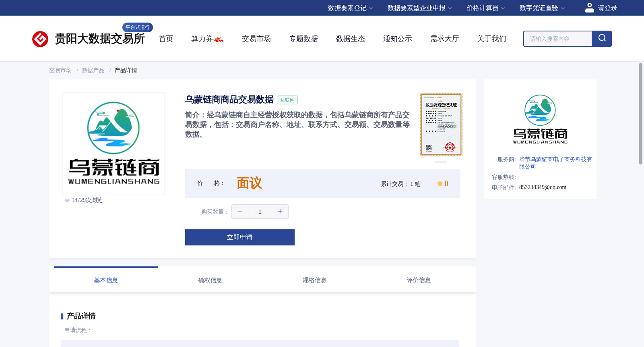
Task: Click the provider 乌蒙链商 logo in the sidebar
Action: [x=540, y=119]
